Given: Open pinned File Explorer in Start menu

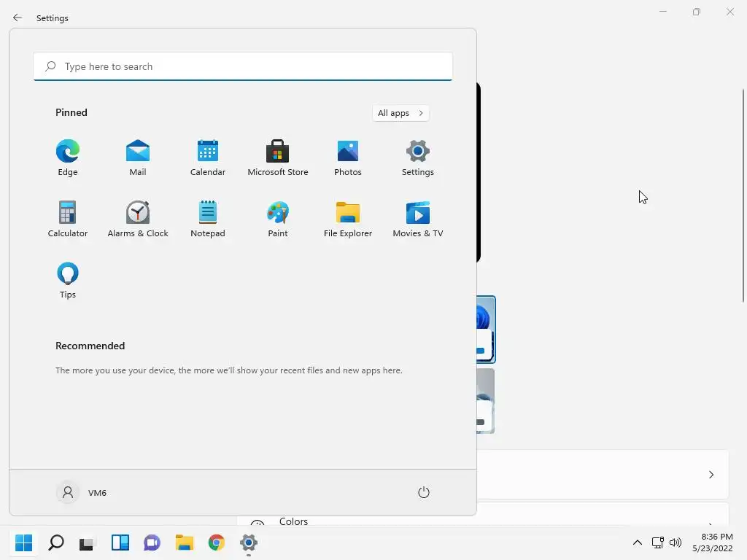Looking at the screenshot, I should (x=348, y=219).
